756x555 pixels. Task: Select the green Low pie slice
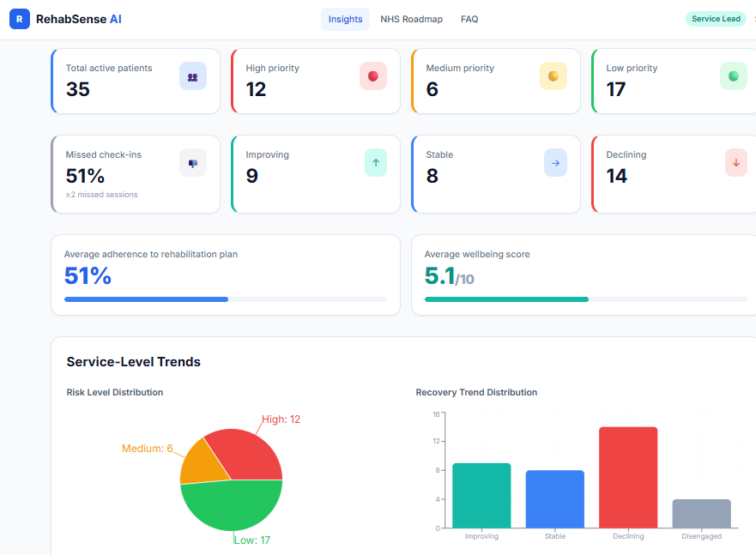click(x=232, y=507)
